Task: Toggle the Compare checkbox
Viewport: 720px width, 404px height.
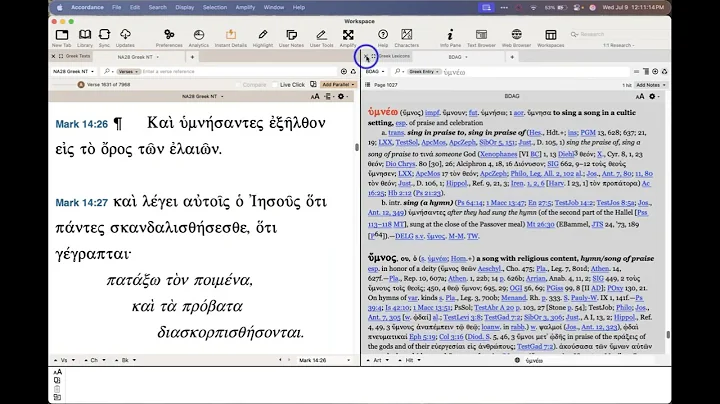Action: point(238,85)
